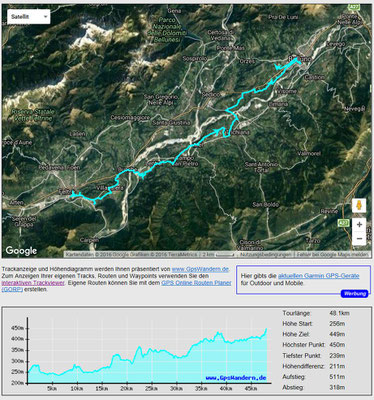
Task: Click the Seren del Grappa label
Action: [24, 222]
